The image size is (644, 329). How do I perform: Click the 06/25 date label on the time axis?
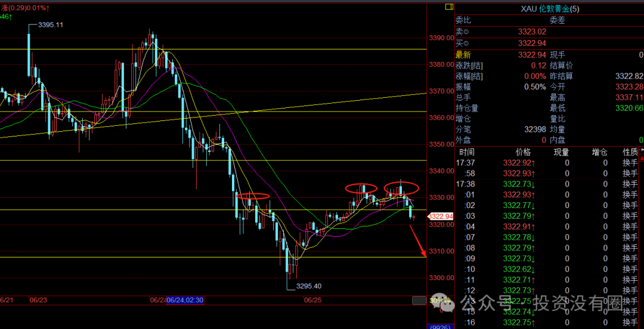[x=312, y=300]
